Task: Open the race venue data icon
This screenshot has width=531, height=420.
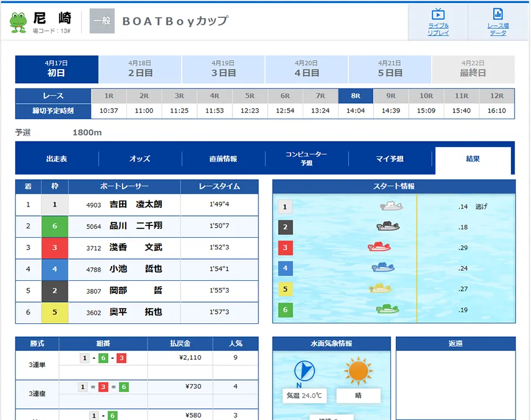Action: click(x=497, y=21)
